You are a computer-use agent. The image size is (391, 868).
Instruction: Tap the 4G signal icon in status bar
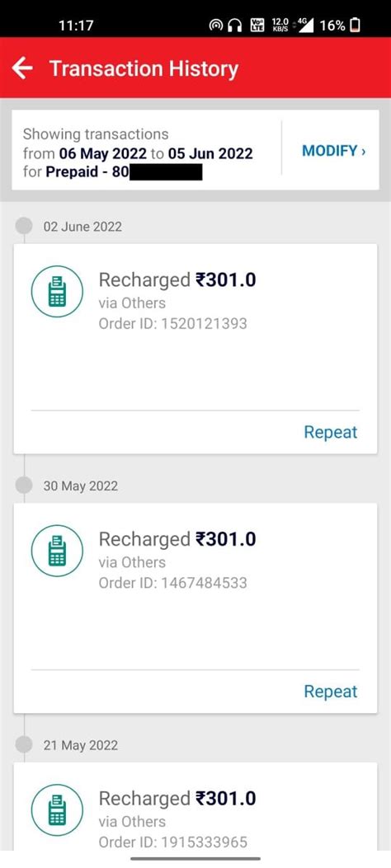(x=304, y=25)
